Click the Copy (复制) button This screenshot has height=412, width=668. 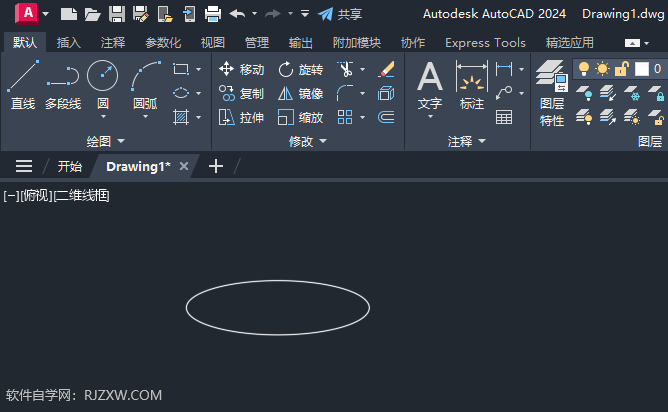pos(242,93)
